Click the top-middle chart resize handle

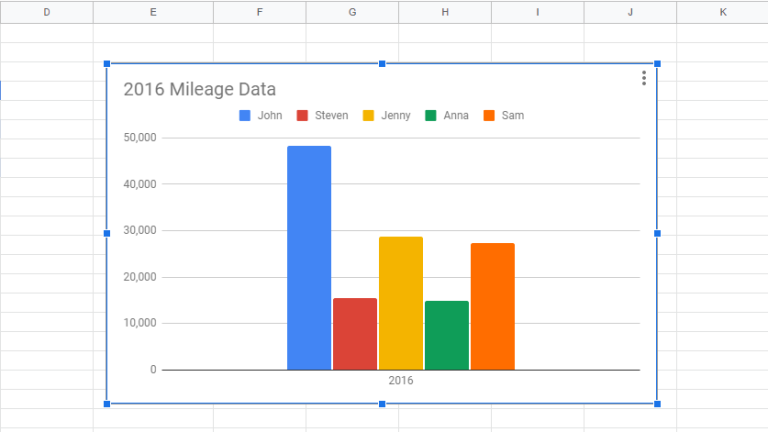382,64
